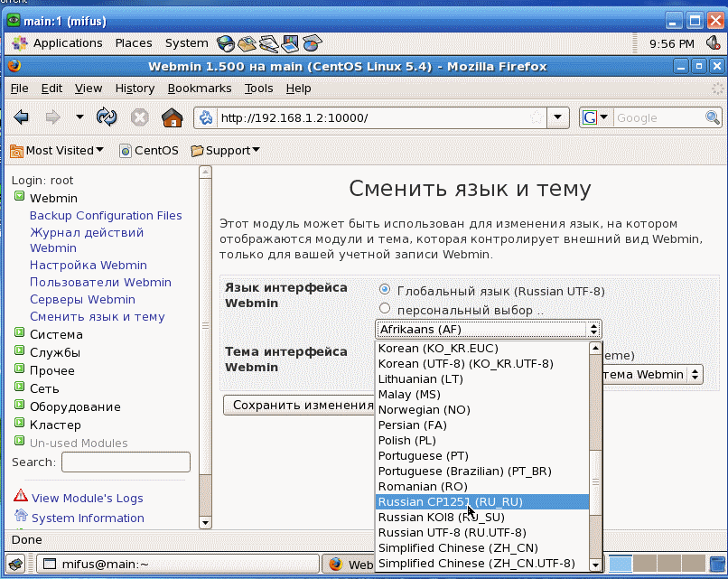This screenshot has width=728, height=579.
Task: Click the Firefox icon in the title bar
Action: 14,66
